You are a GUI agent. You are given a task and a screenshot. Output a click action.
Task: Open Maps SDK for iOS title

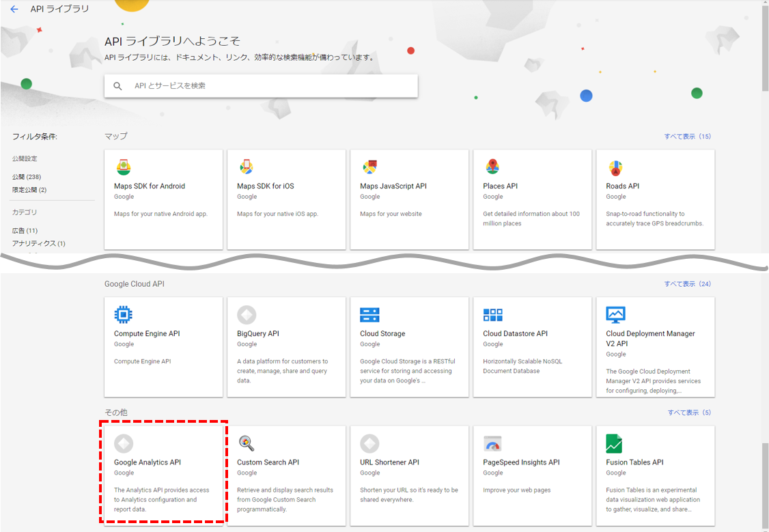265,186
